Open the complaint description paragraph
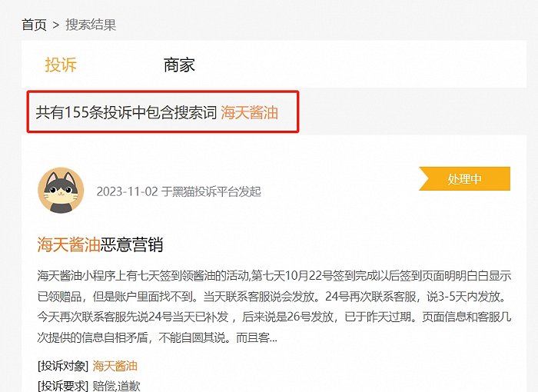The image size is (538, 392). tap(274, 307)
